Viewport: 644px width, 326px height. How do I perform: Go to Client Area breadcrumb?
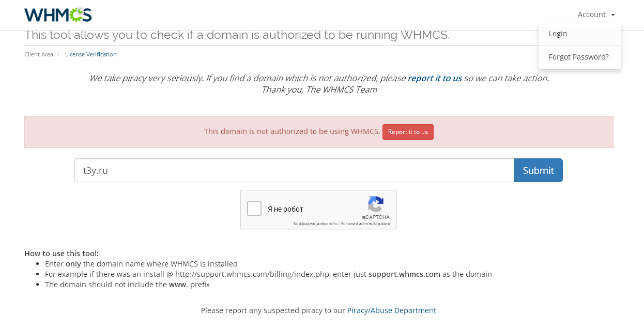click(39, 54)
